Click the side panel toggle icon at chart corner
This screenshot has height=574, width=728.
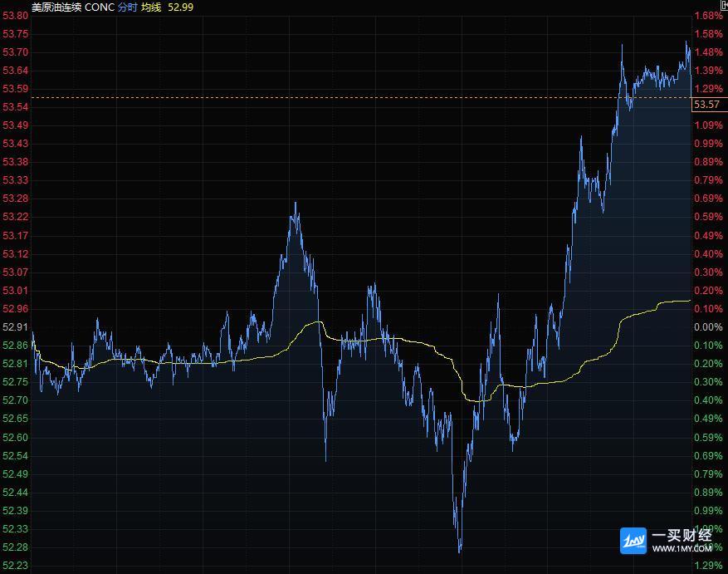point(724,5)
